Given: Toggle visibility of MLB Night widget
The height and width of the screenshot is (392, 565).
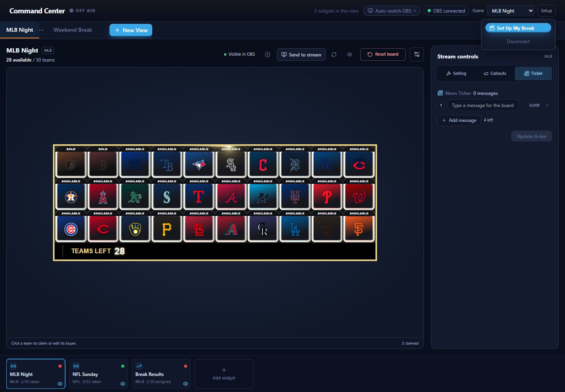Looking at the screenshot, I should tap(60, 384).
